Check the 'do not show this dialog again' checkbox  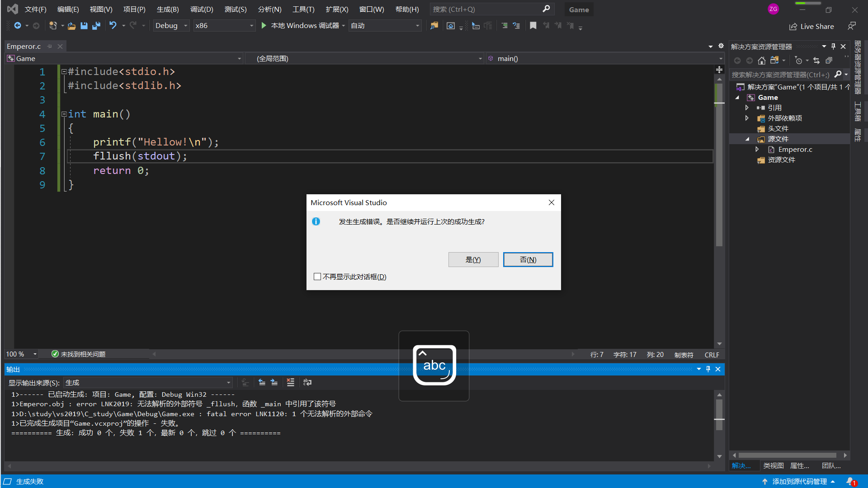317,277
